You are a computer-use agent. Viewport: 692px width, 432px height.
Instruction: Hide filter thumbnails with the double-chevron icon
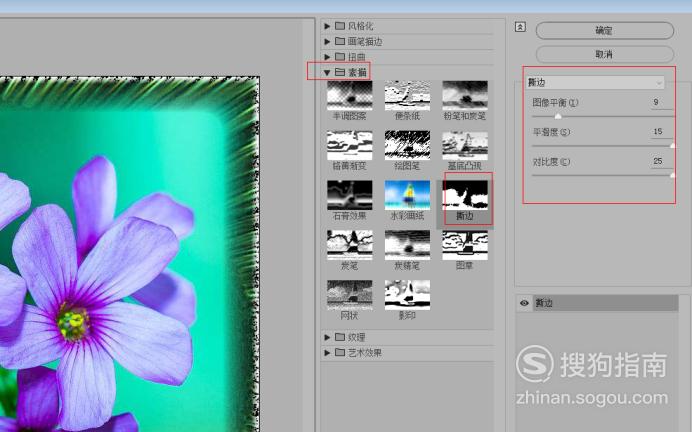click(520, 27)
